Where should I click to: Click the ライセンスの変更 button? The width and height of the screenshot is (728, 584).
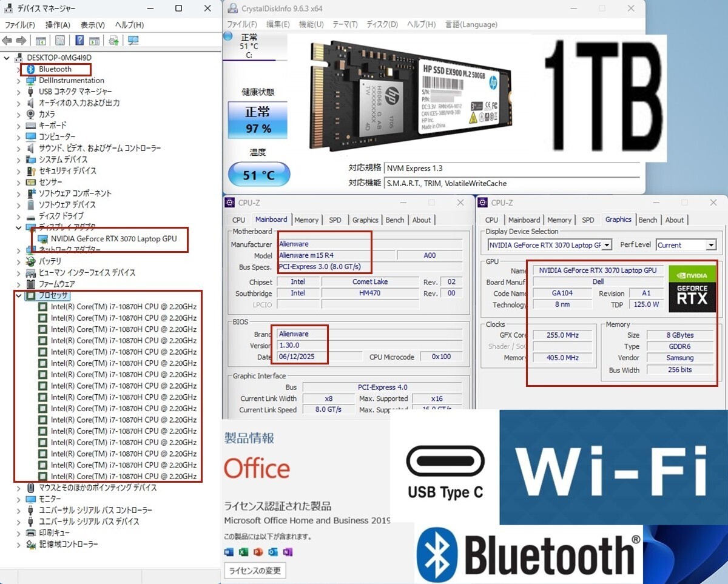(255, 571)
